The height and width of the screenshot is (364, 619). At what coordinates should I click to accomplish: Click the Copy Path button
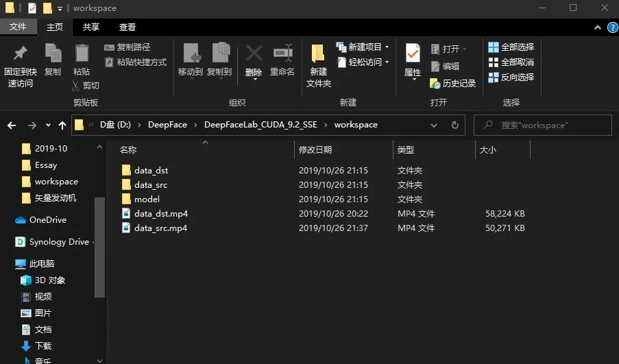tap(128, 47)
